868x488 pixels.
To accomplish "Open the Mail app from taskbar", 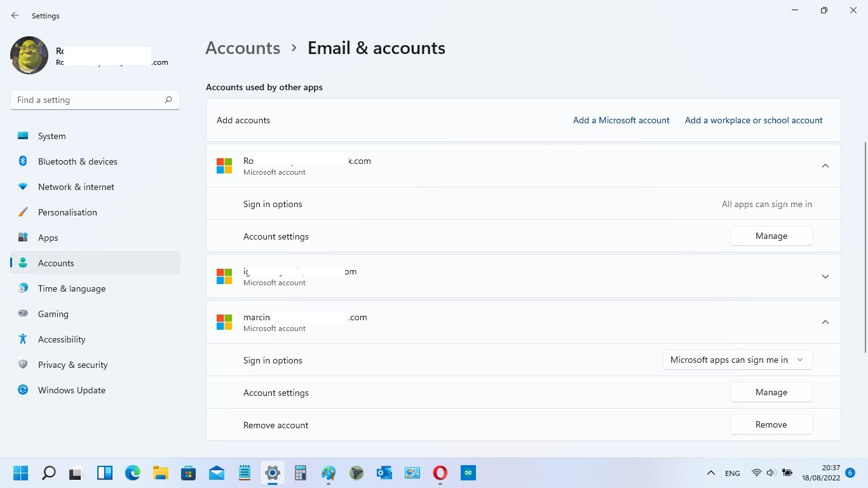I will 217,473.
